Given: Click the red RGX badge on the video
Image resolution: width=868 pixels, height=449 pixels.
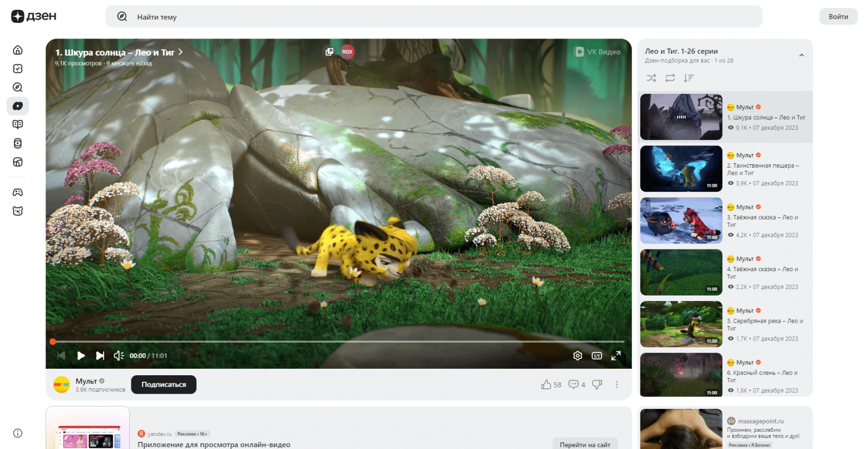Looking at the screenshot, I should click(347, 52).
